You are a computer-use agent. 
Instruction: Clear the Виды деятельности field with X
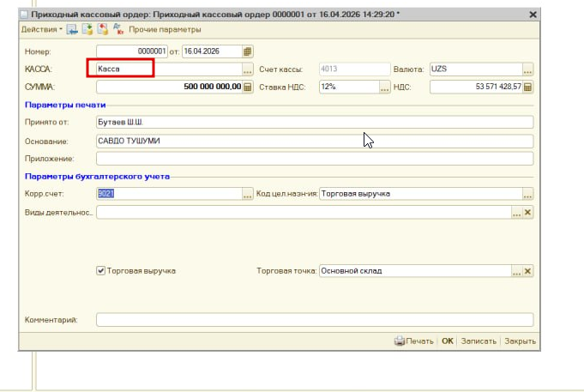(x=527, y=213)
